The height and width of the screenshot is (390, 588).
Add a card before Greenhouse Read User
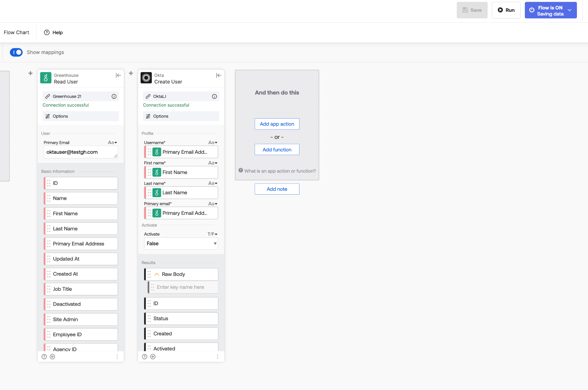click(x=30, y=73)
